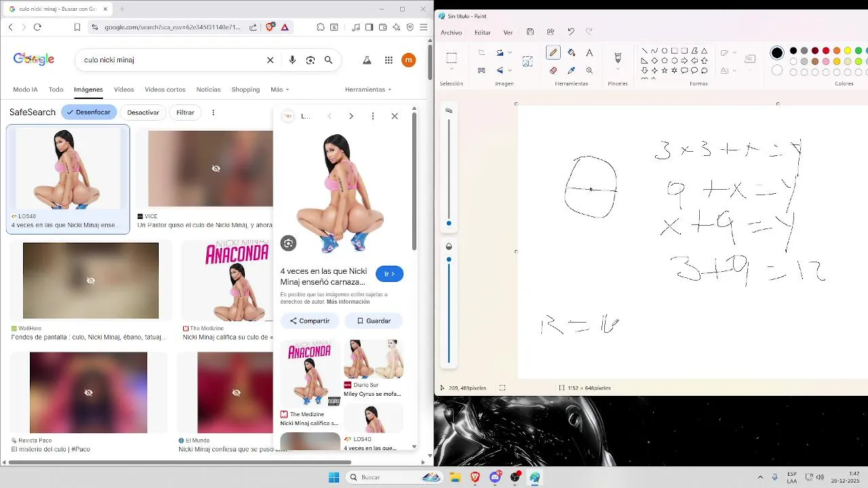Pick the five-point star shape in Paint
The height and width of the screenshot is (488, 868).
(x=665, y=70)
